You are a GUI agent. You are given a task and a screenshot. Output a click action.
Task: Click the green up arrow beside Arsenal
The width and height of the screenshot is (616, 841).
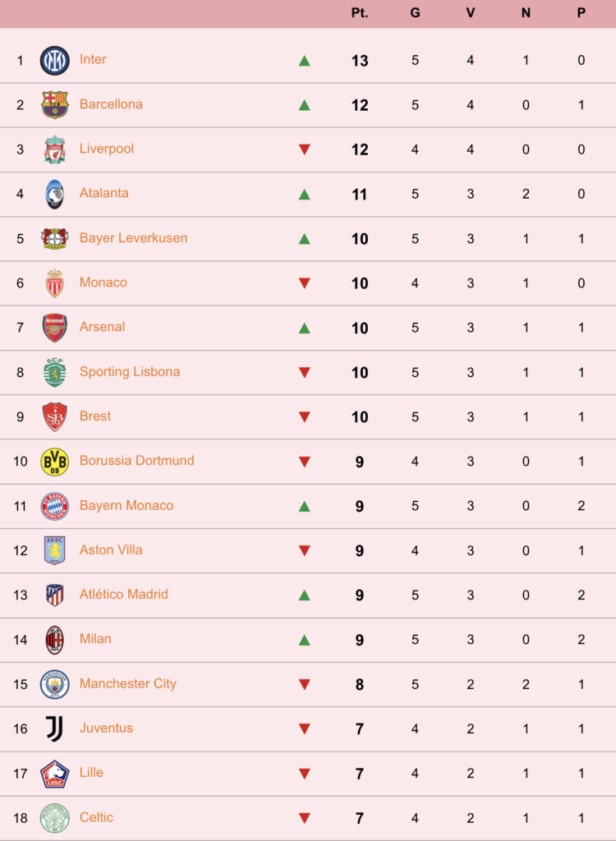point(304,328)
